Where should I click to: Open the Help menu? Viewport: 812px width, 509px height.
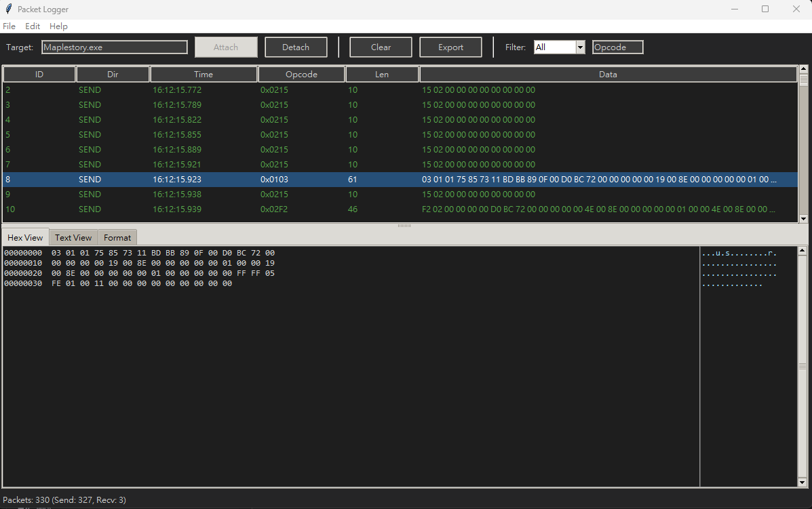59,26
